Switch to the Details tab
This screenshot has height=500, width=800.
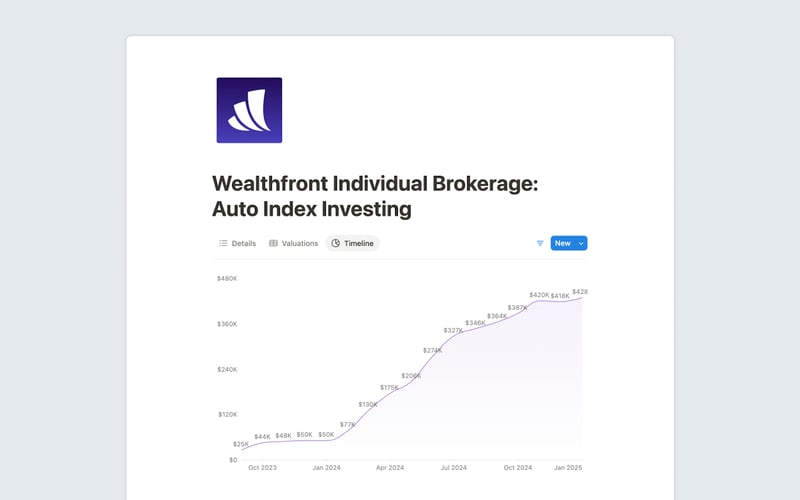coord(238,243)
